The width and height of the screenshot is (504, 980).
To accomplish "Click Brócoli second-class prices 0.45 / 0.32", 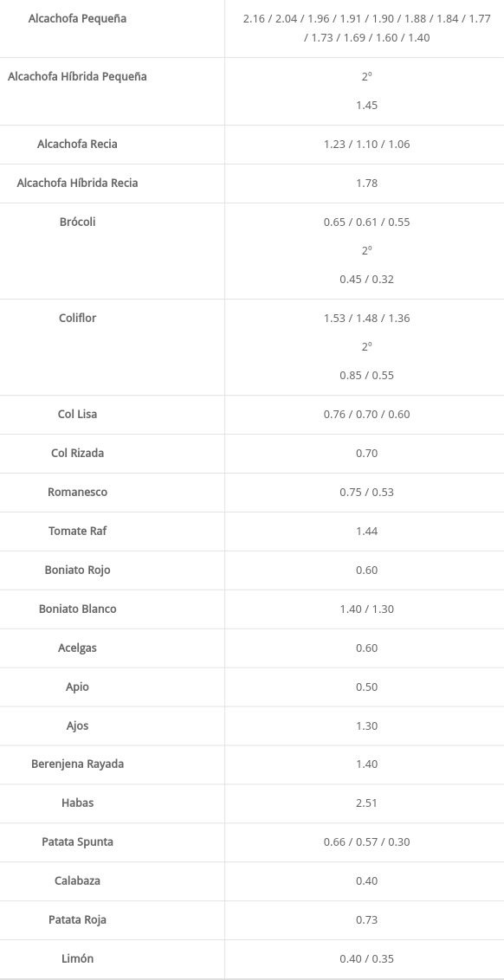I will pos(366,280).
